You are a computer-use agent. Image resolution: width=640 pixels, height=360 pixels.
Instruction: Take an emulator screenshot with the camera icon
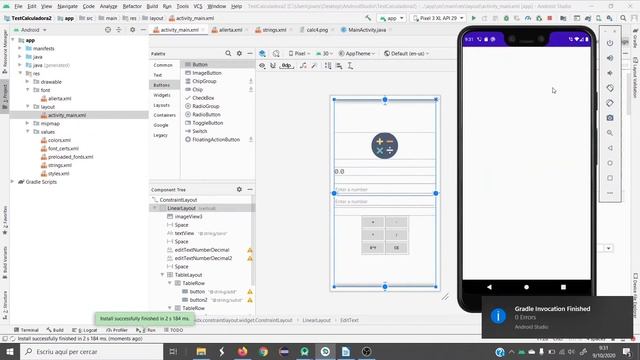tap(610, 118)
